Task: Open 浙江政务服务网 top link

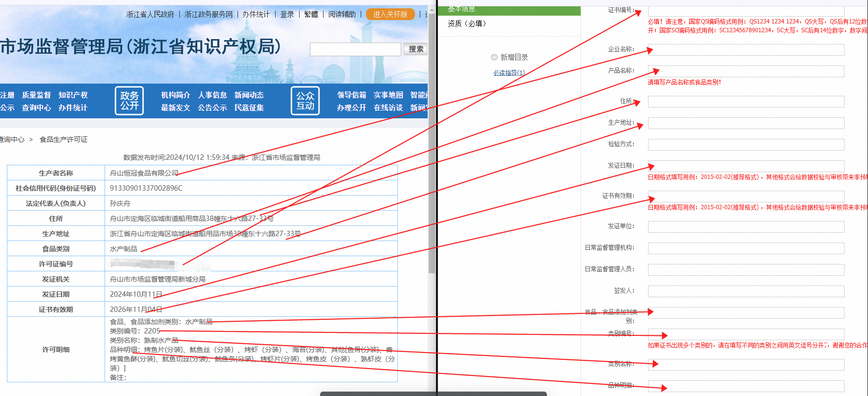Action: 209,14
